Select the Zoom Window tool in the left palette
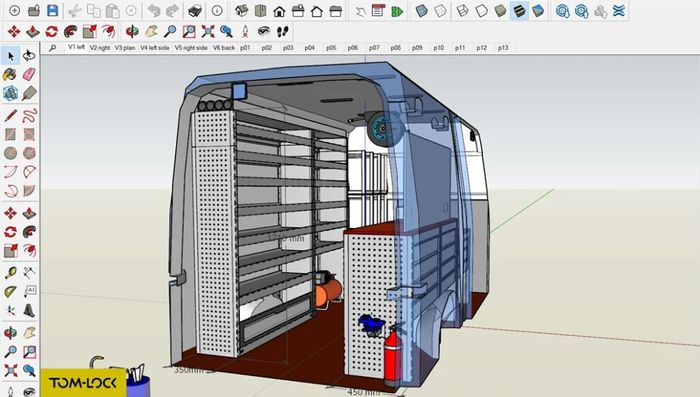Screen dimensions: 700x397 [29, 351]
